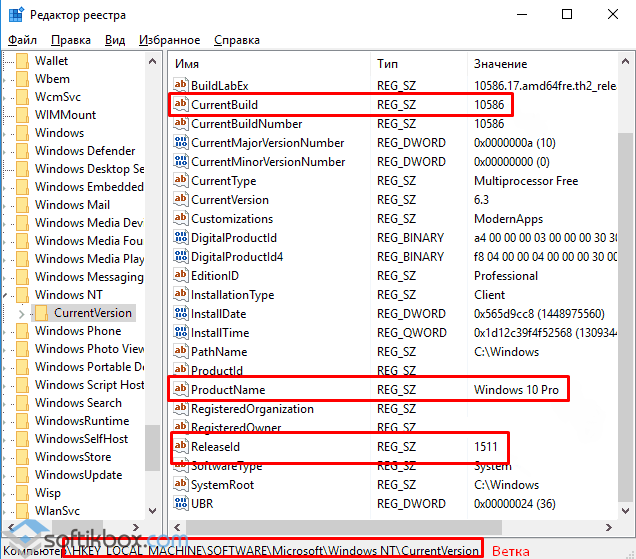Click the icon beside the UBR value
636x559 pixels.
181,503
